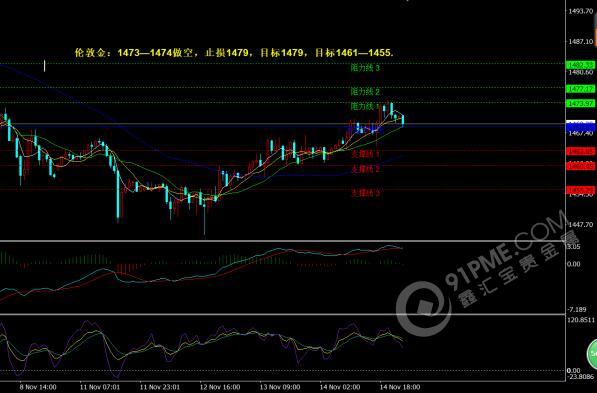
Task: Select the 阻力线 2 label
Action: tap(365, 91)
